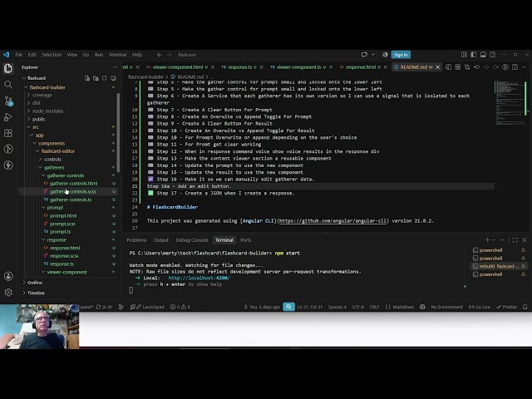Open the Manage gear icon

[x=8, y=292]
